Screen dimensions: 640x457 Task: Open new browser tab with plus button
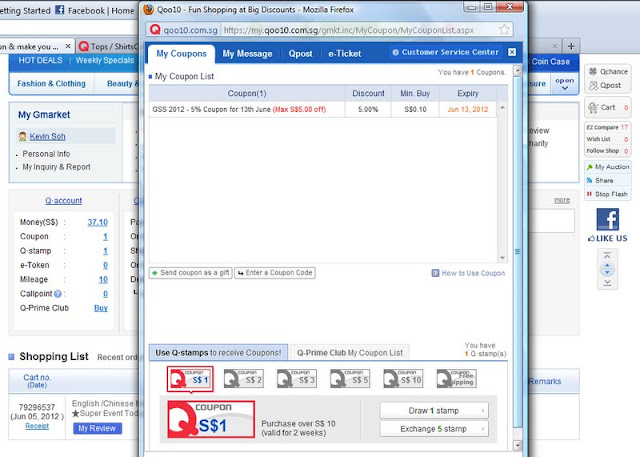571,46
